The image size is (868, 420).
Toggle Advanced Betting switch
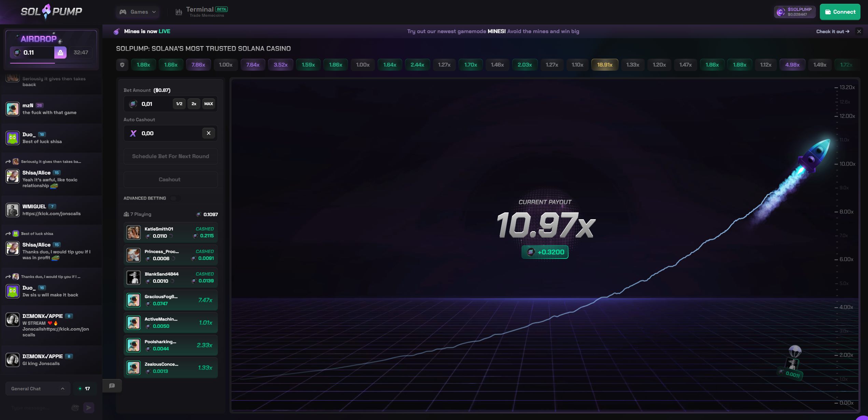point(176,198)
